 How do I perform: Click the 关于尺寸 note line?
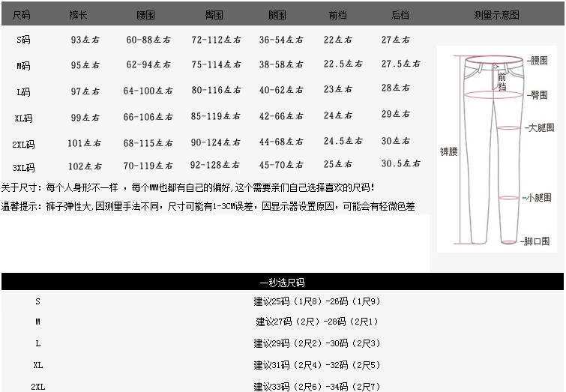click(188, 187)
